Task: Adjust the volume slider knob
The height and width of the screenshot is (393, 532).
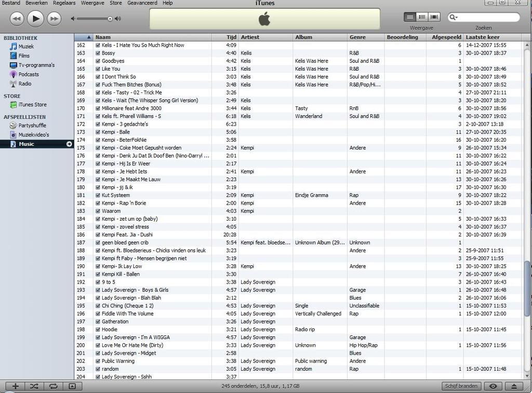Action: [110, 19]
